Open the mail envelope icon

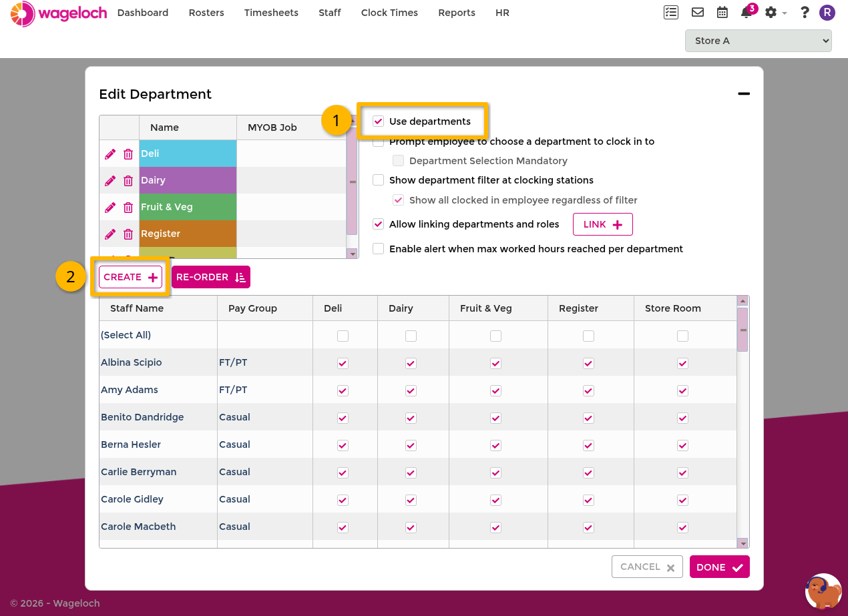tap(698, 12)
